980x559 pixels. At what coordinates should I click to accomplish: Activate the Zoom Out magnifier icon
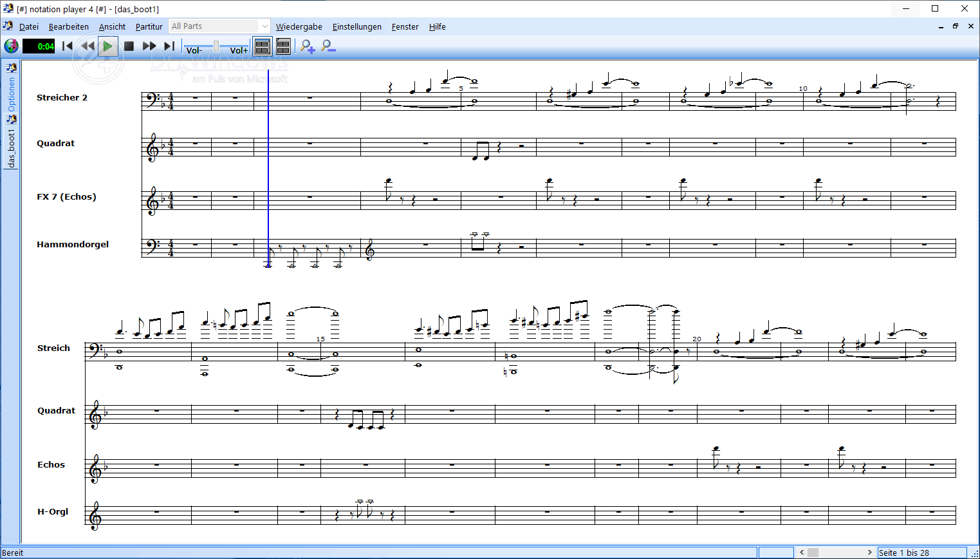[x=328, y=46]
